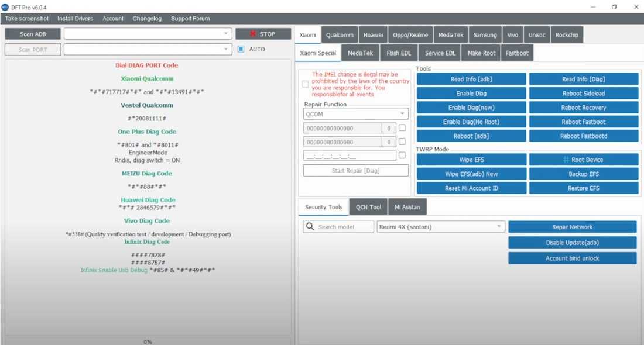This screenshot has height=345, width=644.
Task: Tick the IMEI change warning checkbox
Action: 305,84
